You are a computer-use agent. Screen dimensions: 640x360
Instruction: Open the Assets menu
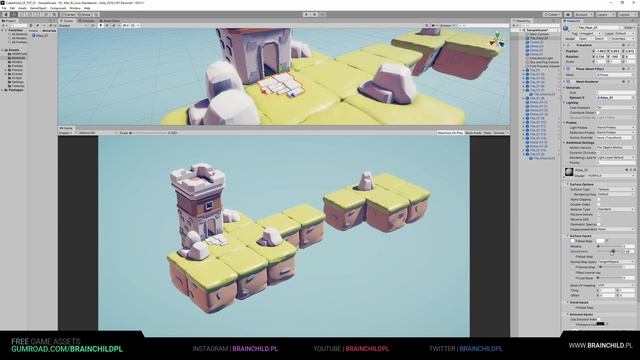coord(22,8)
